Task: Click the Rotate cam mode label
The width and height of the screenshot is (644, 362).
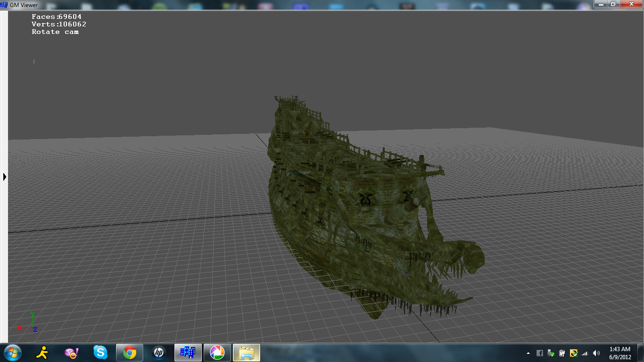Action: tap(55, 32)
